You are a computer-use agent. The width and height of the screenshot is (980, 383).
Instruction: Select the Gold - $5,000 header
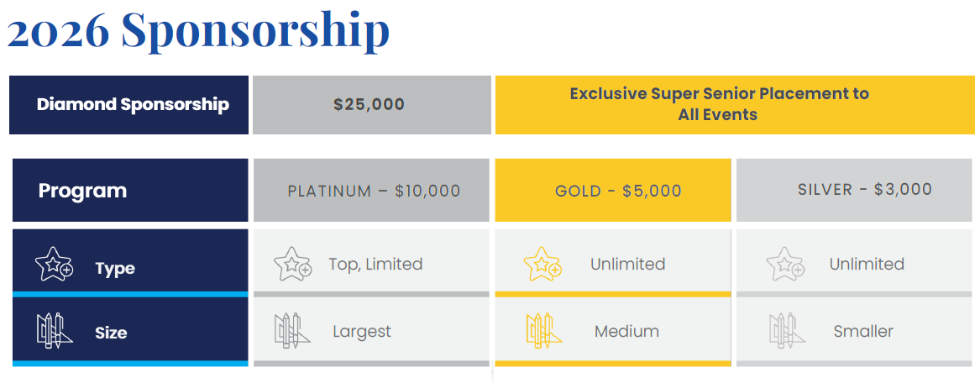617,191
